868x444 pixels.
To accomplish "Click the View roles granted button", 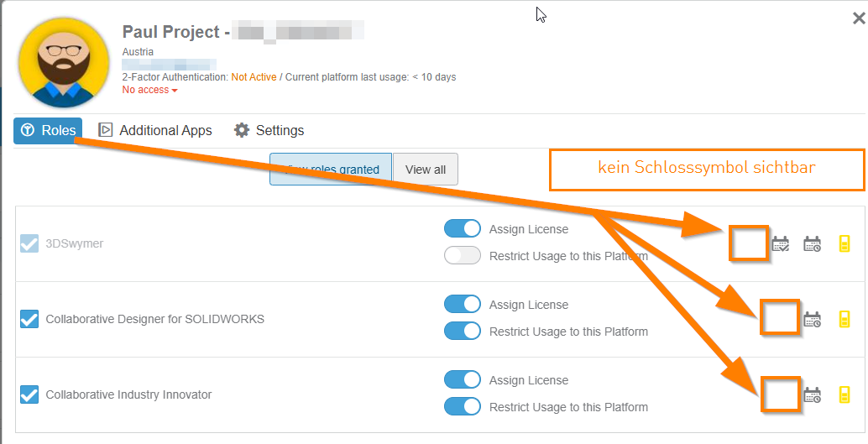I will (x=331, y=170).
